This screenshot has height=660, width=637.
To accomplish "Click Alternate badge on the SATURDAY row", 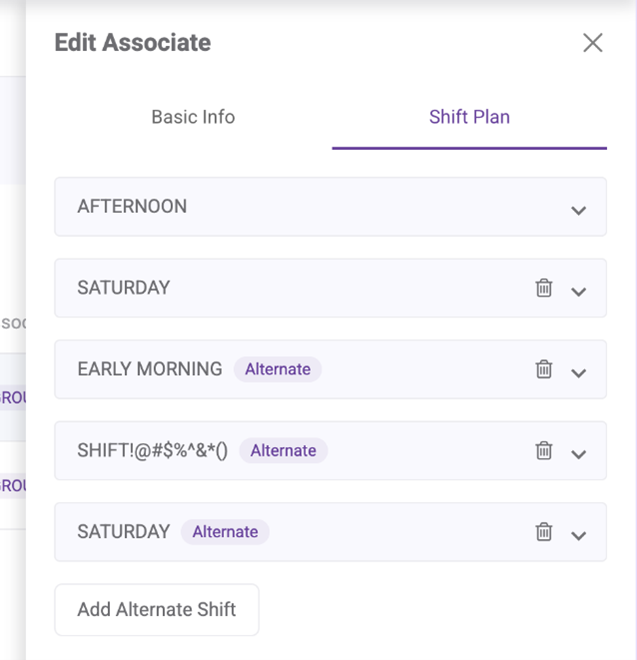I will 225,531.
